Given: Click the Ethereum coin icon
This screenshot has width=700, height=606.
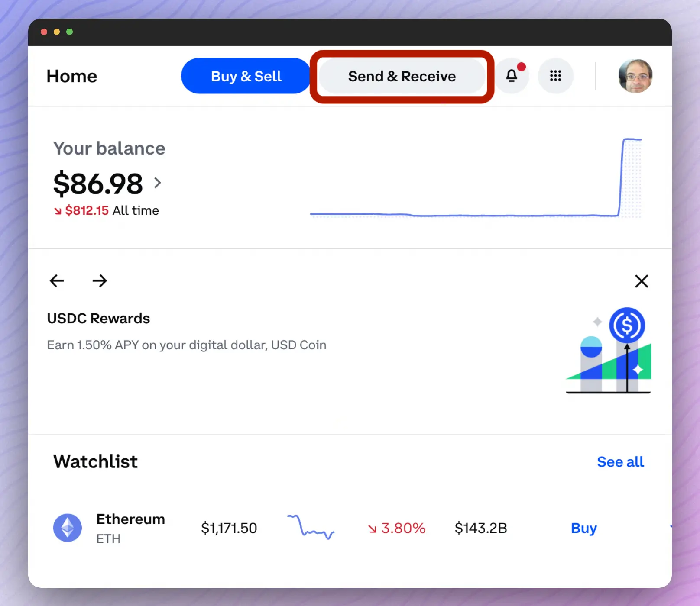Looking at the screenshot, I should pyautogui.click(x=68, y=528).
